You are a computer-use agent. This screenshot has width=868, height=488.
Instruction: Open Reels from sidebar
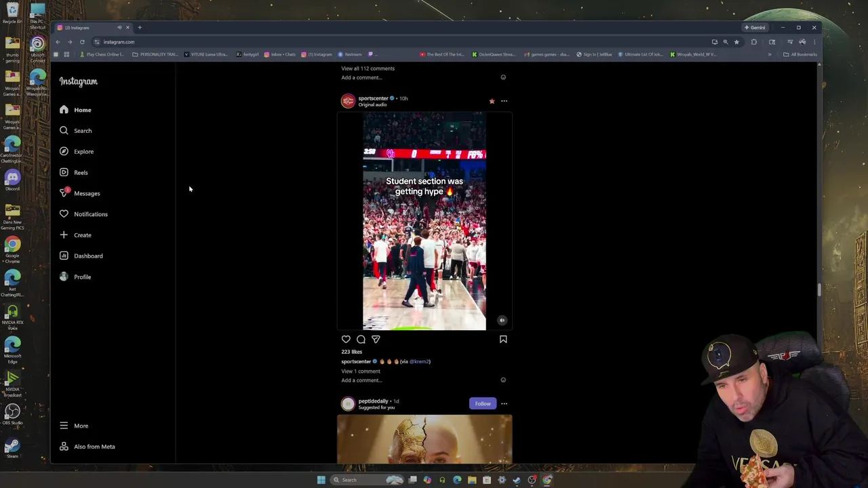73,173
